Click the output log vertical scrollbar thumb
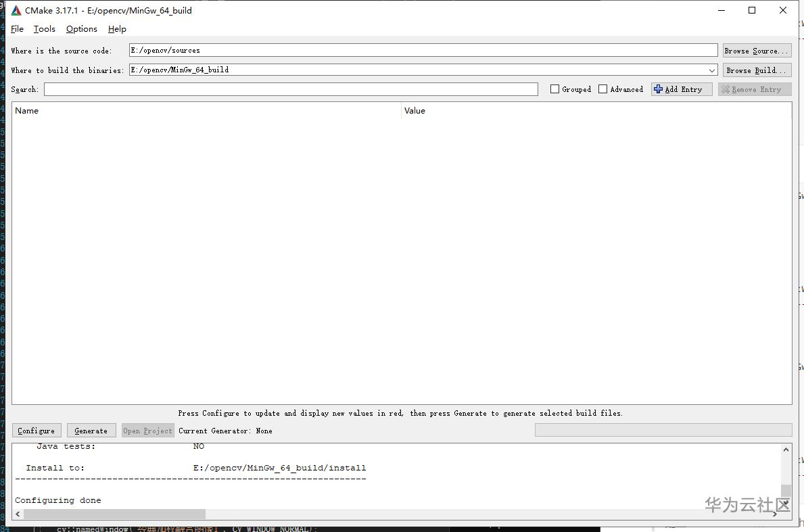The width and height of the screenshot is (804, 532). click(x=786, y=491)
